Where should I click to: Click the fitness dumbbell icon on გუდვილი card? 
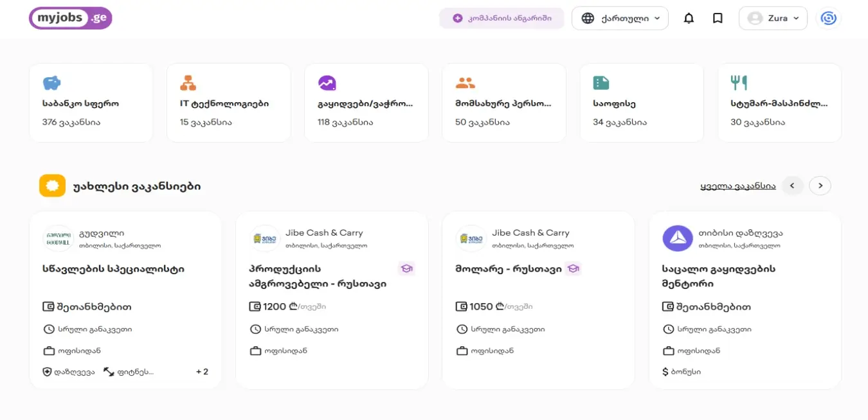click(108, 372)
